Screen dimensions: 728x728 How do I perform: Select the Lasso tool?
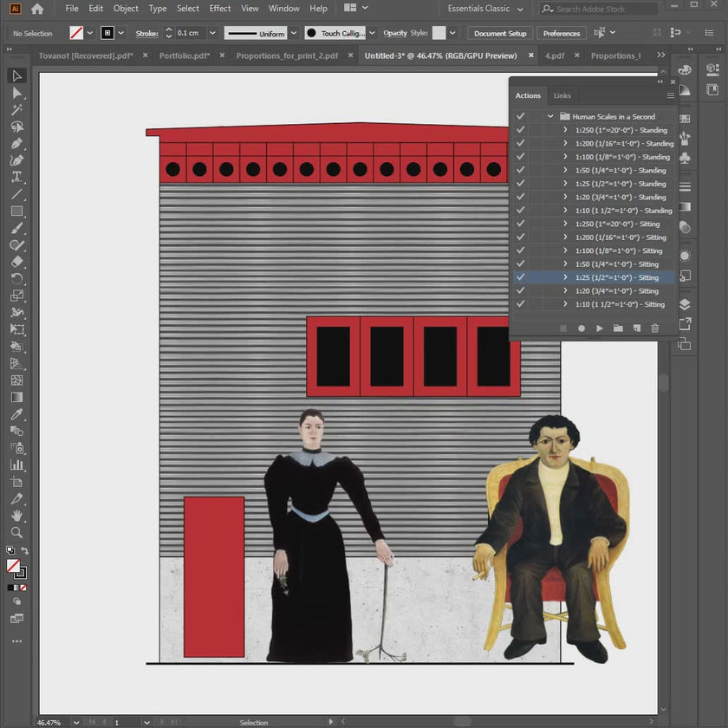point(16,127)
